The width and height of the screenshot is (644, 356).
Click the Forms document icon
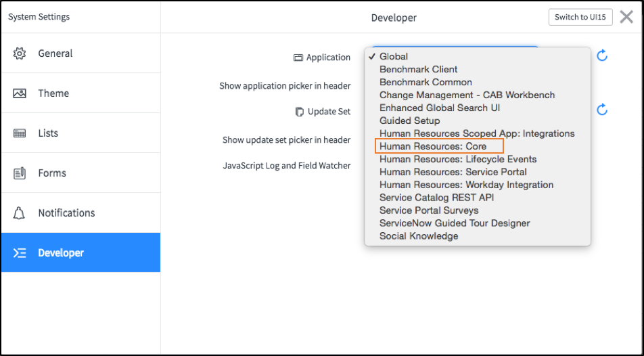(20, 173)
